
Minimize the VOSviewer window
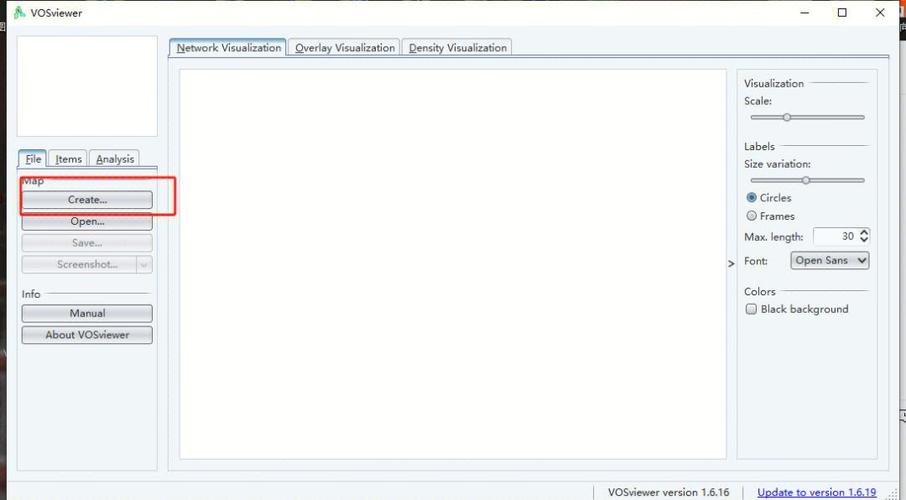pos(804,13)
